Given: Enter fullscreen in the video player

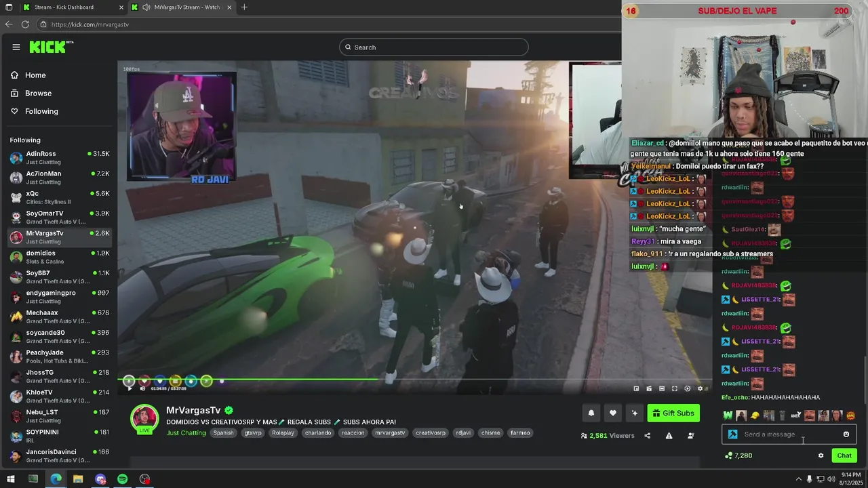Looking at the screenshot, I should [x=675, y=388].
